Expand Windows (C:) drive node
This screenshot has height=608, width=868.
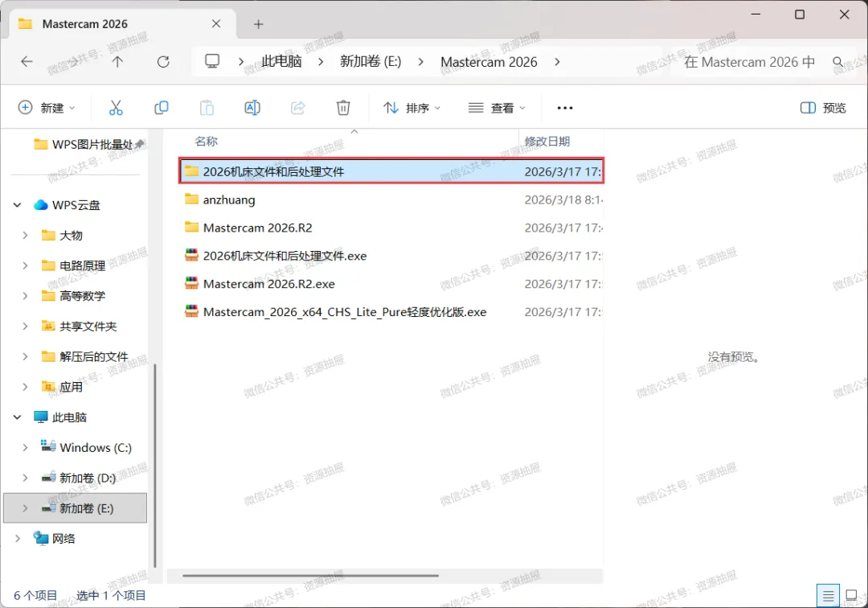(x=25, y=447)
